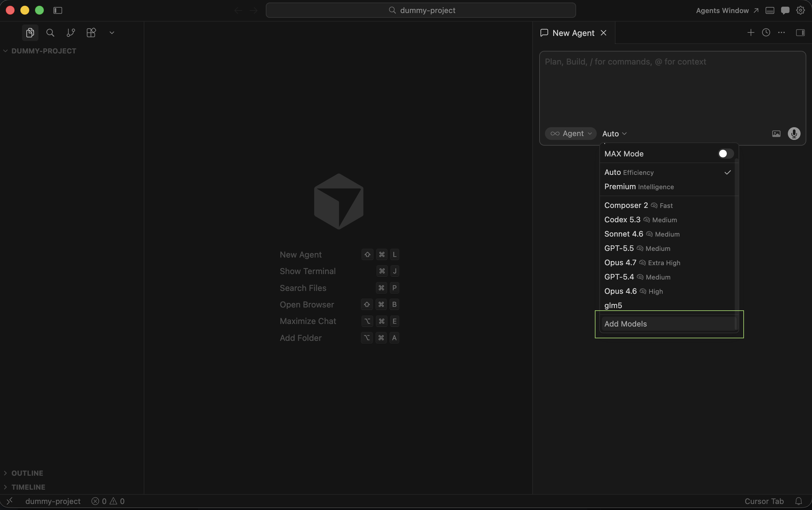Choose Composer 2 Fast model
The height and width of the screenshot is (510, 812).
(x=668, y=205)
